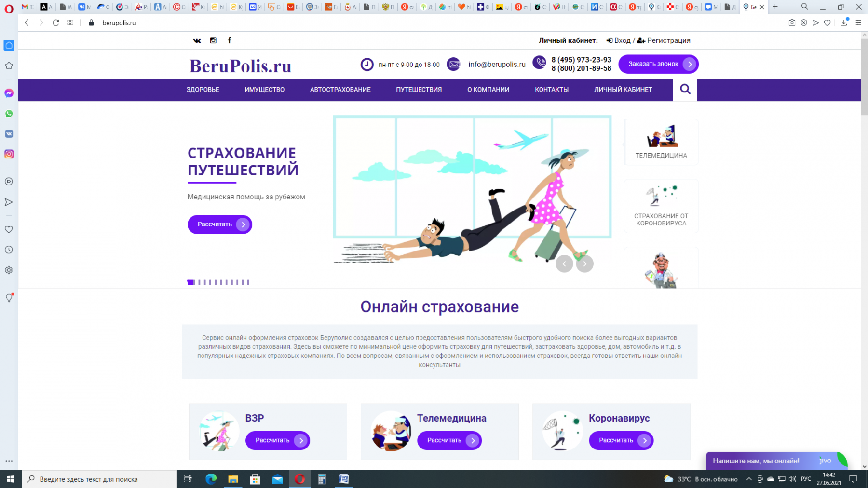Open Microsoft Edge from taskbar
The image size is (868, 488).
coord(211,479)
